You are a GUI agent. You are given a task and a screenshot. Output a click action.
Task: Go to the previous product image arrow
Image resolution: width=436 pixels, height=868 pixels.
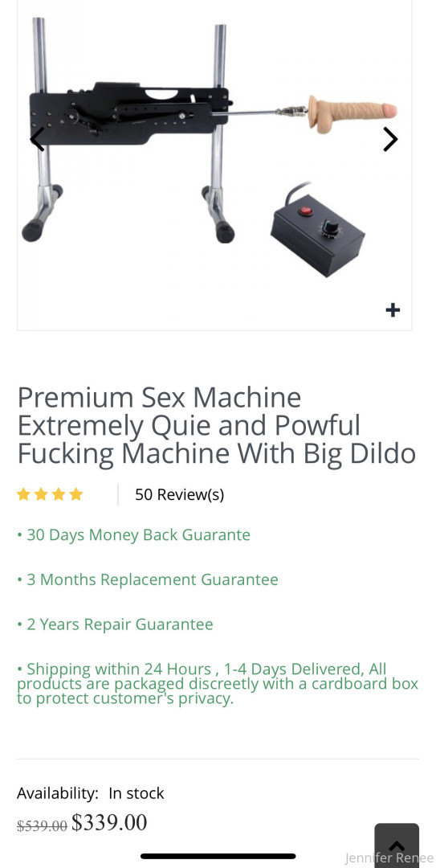pos(37,140)
